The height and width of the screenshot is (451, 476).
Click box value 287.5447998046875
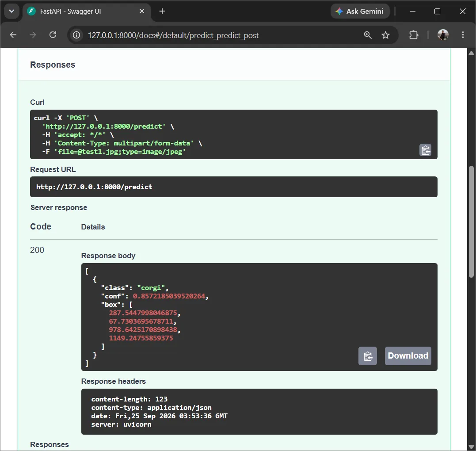[143, 313]
